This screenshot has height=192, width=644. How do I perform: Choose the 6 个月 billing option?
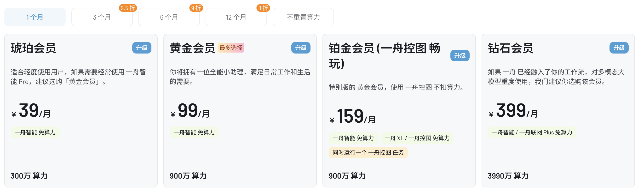click(169, 17)
